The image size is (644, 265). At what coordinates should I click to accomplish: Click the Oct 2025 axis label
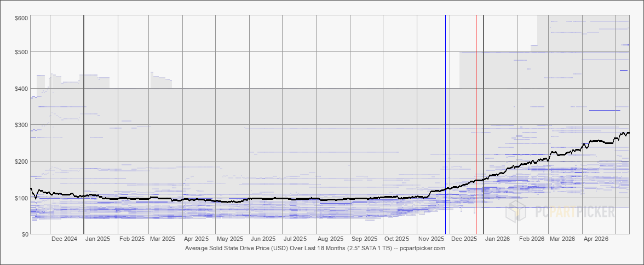[396, 239]
